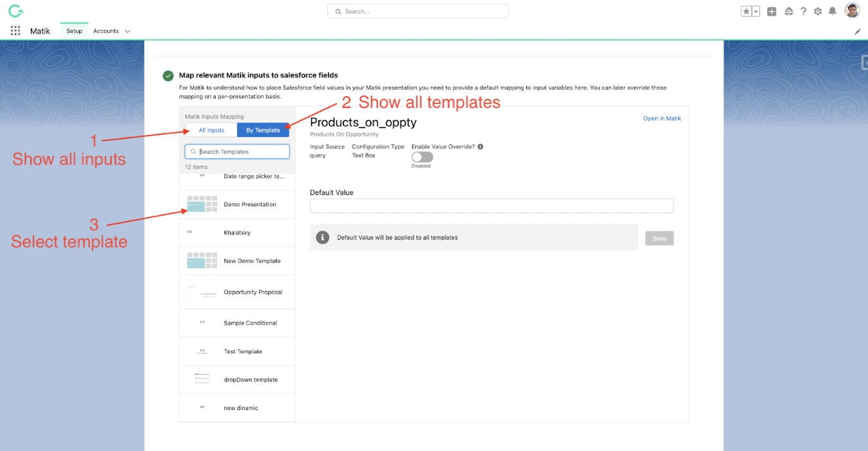
Task: Click 'Map relevant Matik inputs to salesforce fields' heading
Action: (x=258, y=75)
